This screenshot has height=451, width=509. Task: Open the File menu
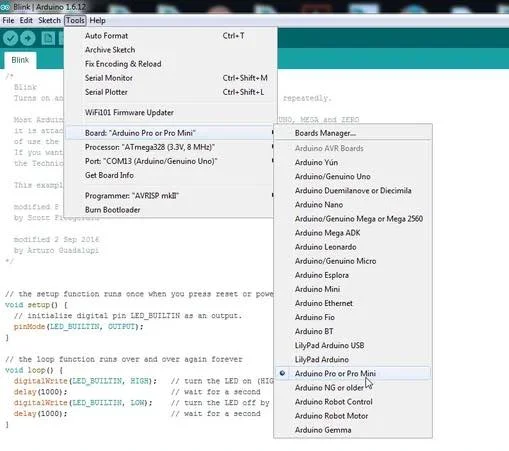pos(8,20)
